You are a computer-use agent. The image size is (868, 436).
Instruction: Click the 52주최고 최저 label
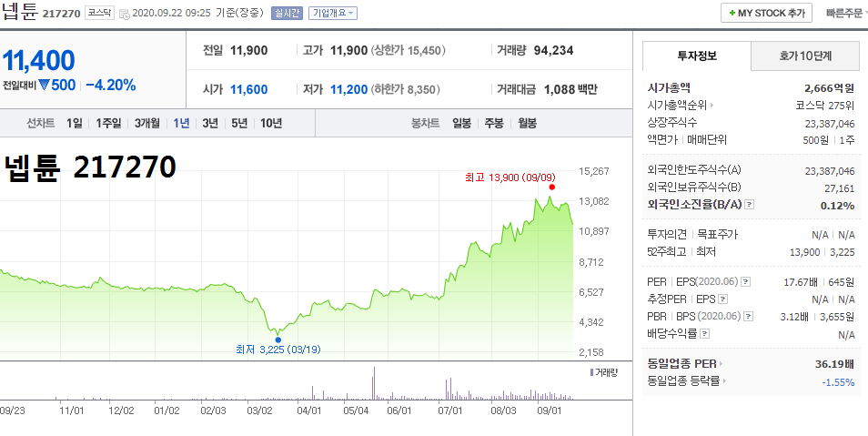pyautogui.click(x=681, y=251)
